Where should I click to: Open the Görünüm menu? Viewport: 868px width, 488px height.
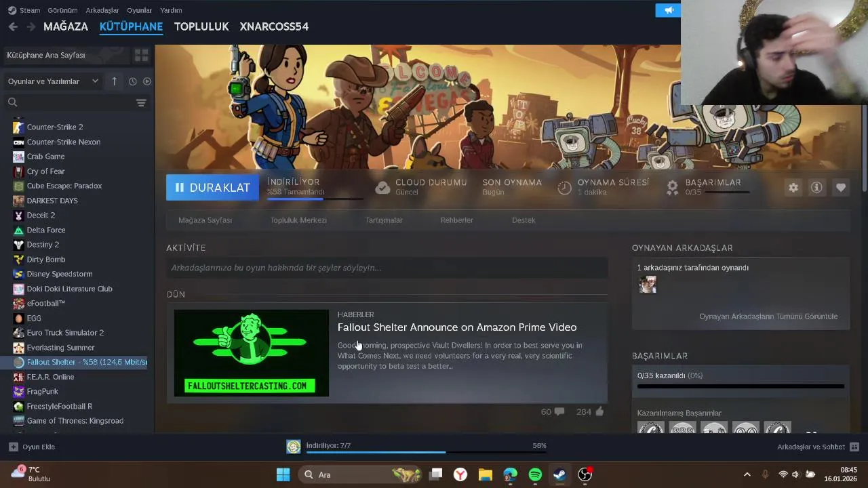tap(62, 10)
